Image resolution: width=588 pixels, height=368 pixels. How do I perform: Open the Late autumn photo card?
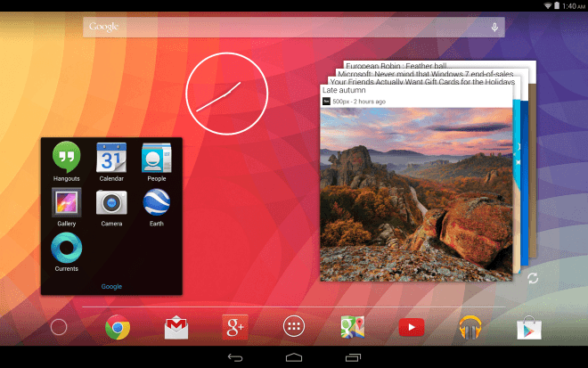(x=416, y=183)
